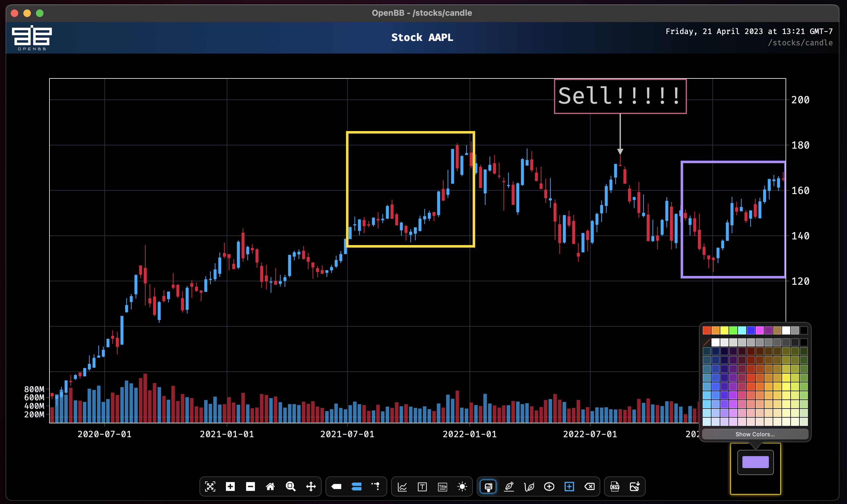Toggle spike lines icon in toolbar
Viewport: 847px width, 504px height.
376,486
